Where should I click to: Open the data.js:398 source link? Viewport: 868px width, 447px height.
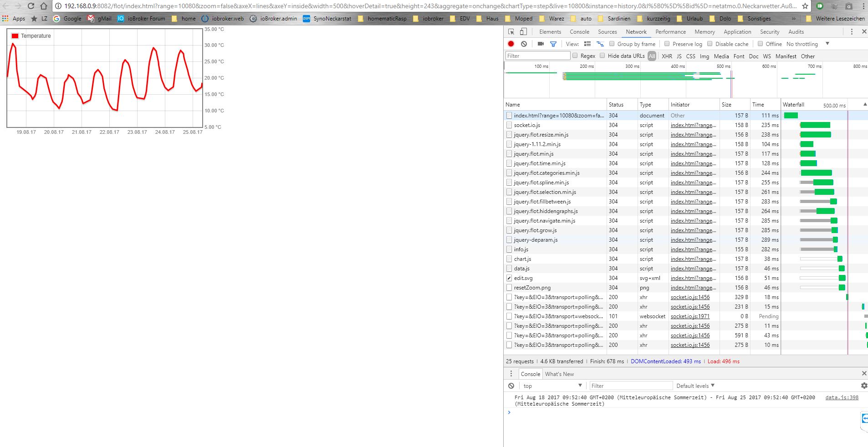[842, 397]
